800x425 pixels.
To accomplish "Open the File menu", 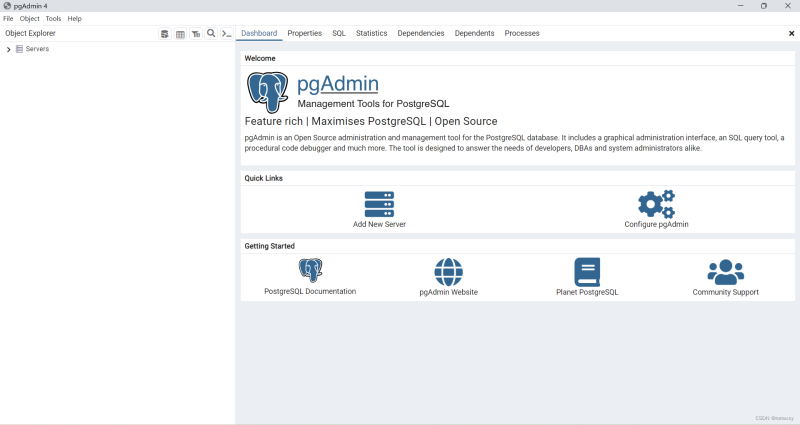I will (x=8, y=18).
